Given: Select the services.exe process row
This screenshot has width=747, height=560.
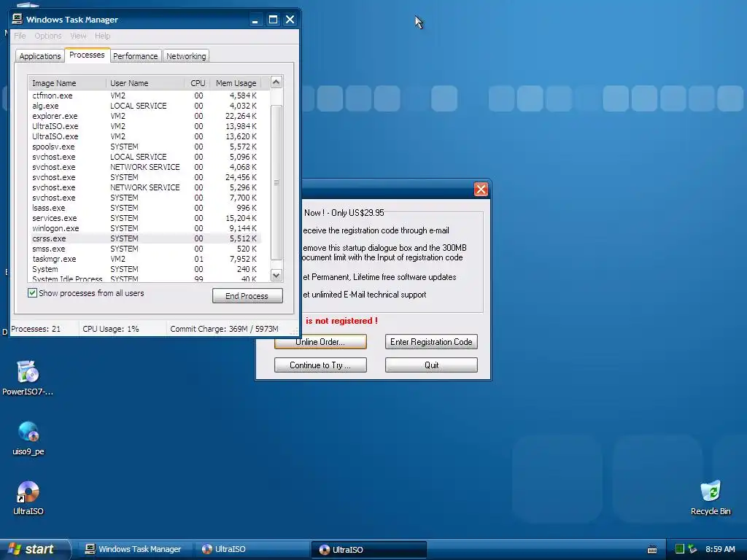Looking at the screenshot, I should tap(144, 218).
